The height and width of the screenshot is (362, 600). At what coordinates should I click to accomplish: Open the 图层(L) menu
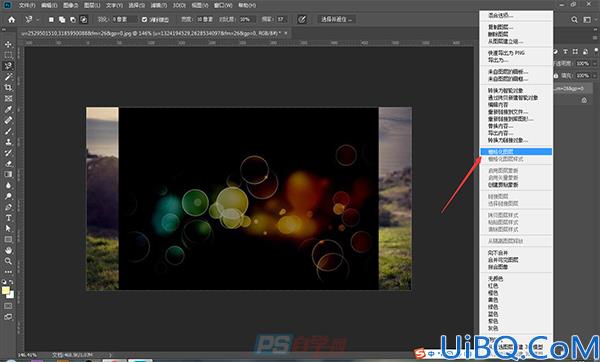pos(92,5)
